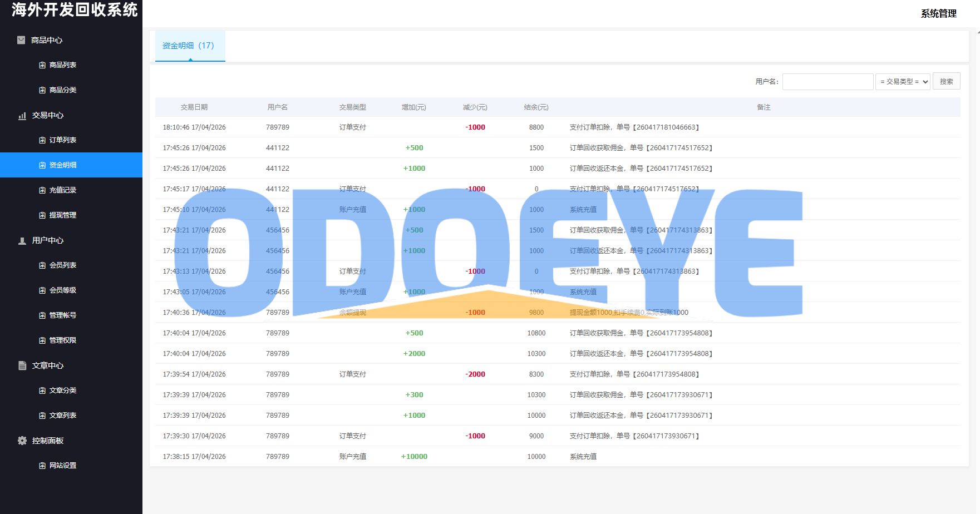Click the icon beside 订单列表
This screenshot has width=980, height=514.
(42, 140)
